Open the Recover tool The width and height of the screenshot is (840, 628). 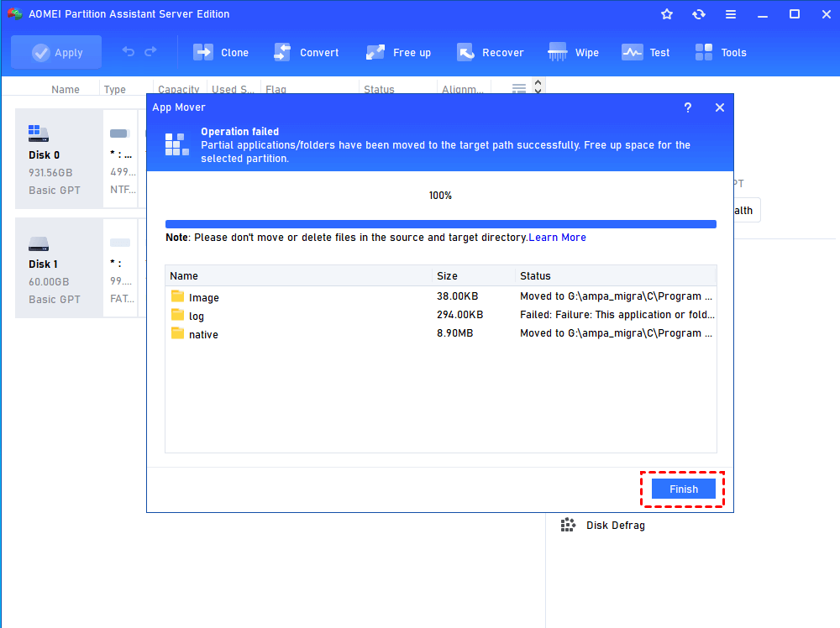[491, 52]
